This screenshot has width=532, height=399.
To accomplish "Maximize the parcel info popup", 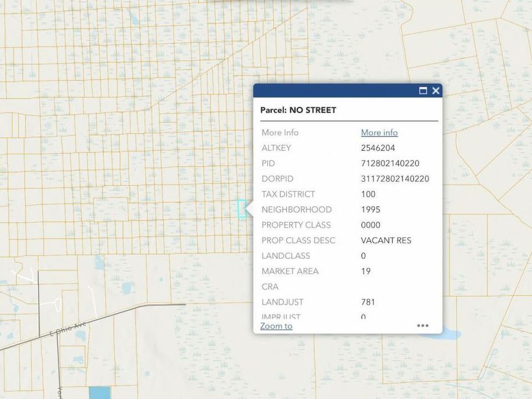I will [423, 90].
